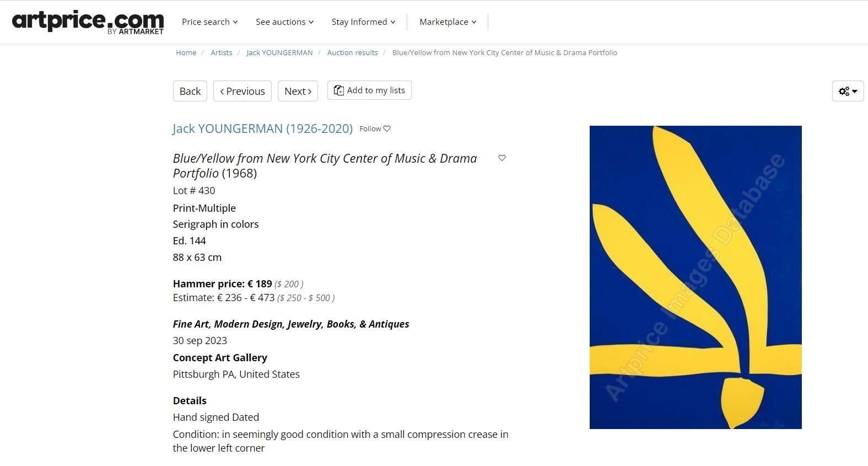
Task: Open the Jack YOUNGERMAN breadcrumb link
Action: tap(279, 52)
